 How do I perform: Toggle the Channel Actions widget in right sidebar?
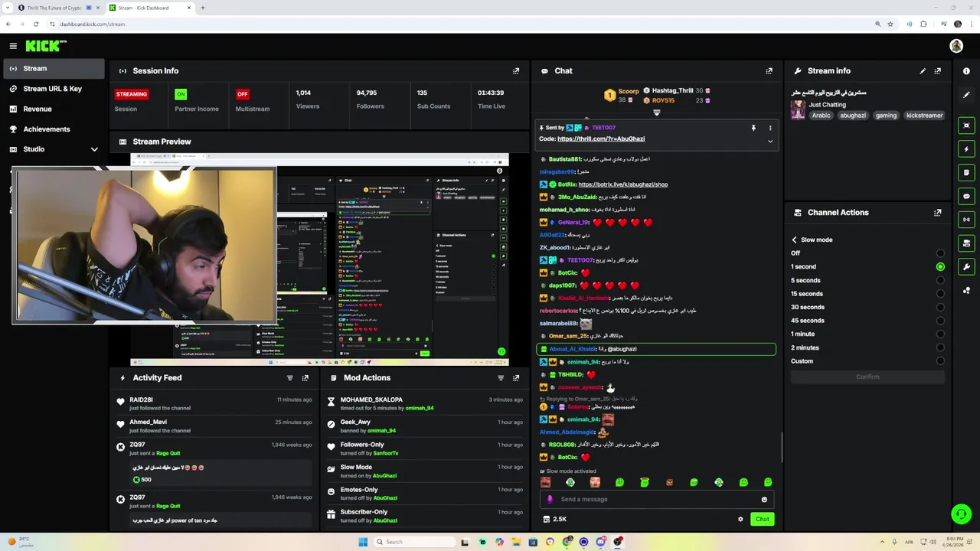click(966, 243)
